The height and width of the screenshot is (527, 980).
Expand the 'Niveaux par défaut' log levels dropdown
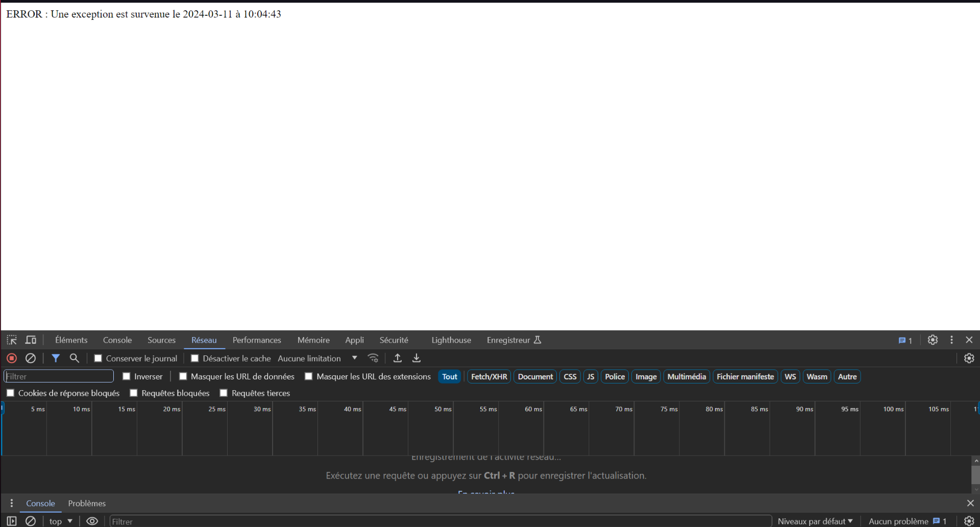[815, 521]
